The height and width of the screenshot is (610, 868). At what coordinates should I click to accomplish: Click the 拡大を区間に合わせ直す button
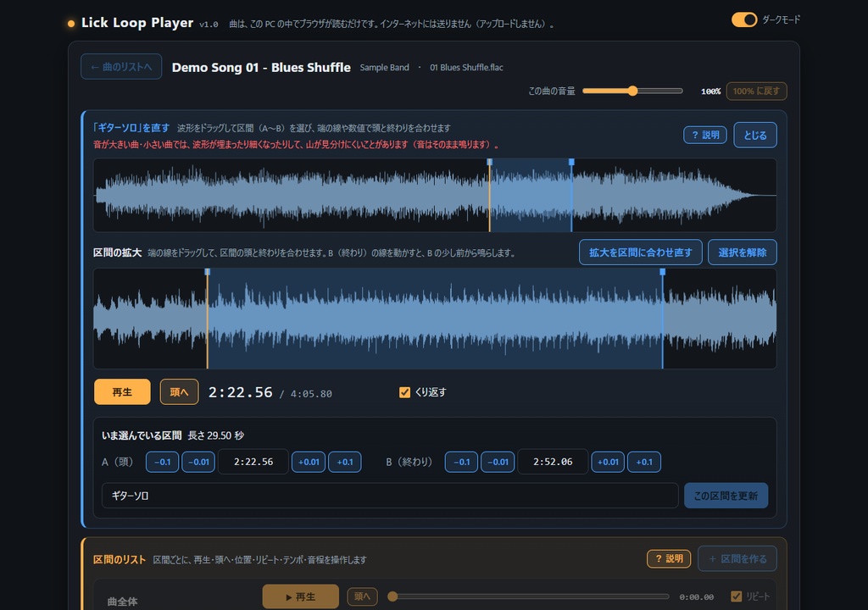click(x=641, y=252)
